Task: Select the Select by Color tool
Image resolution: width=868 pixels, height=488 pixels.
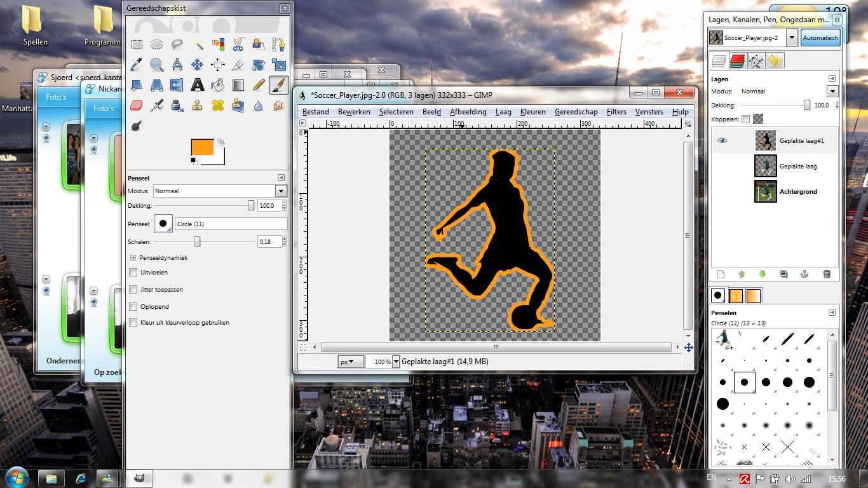Action: click(x=218, y=44)
